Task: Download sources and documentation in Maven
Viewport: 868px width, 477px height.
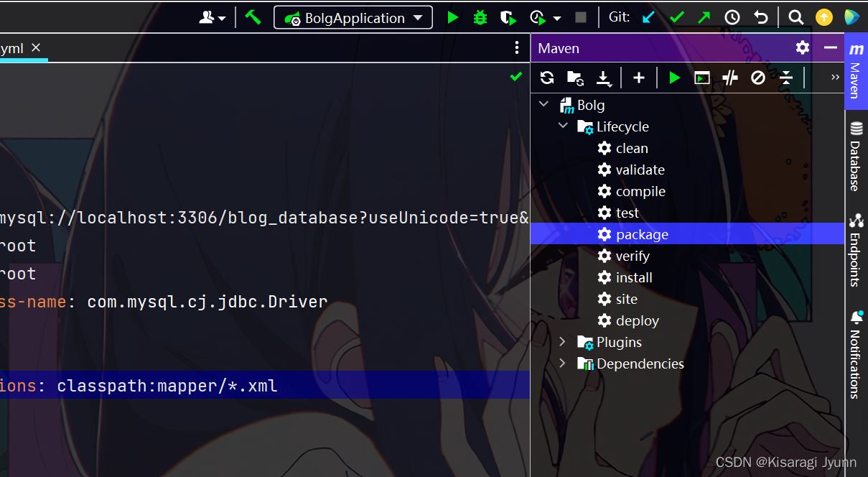Action: coord(604,78)
